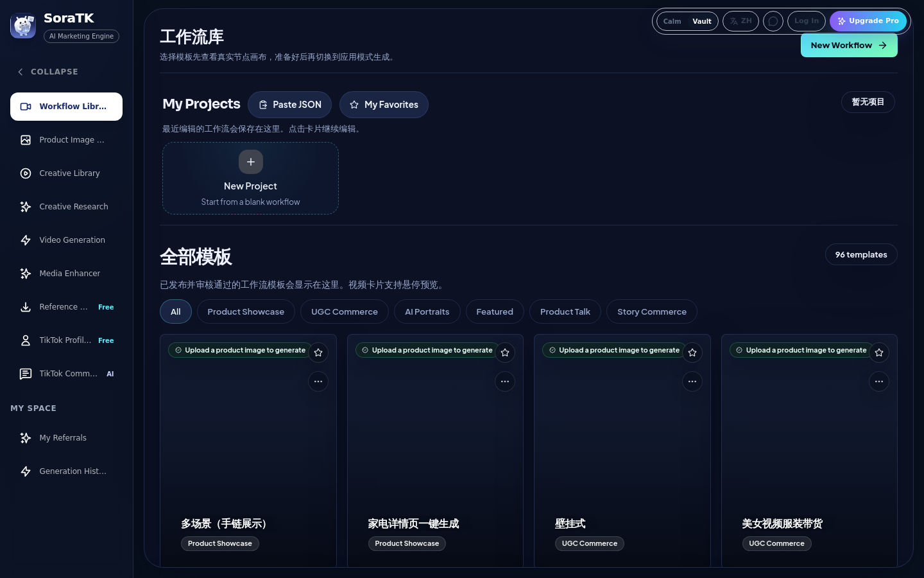
Task: Favorite the 多场景（手链展示） template
Action: coord(318,353)
